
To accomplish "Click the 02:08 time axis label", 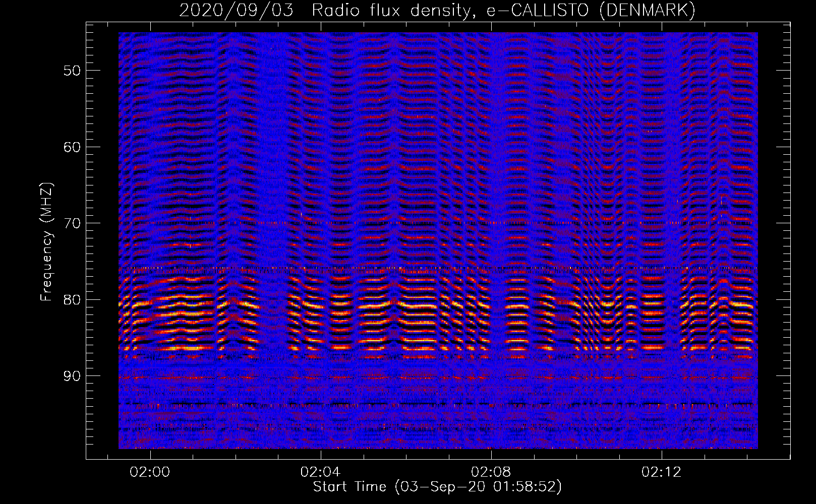I will coord(491,472).
